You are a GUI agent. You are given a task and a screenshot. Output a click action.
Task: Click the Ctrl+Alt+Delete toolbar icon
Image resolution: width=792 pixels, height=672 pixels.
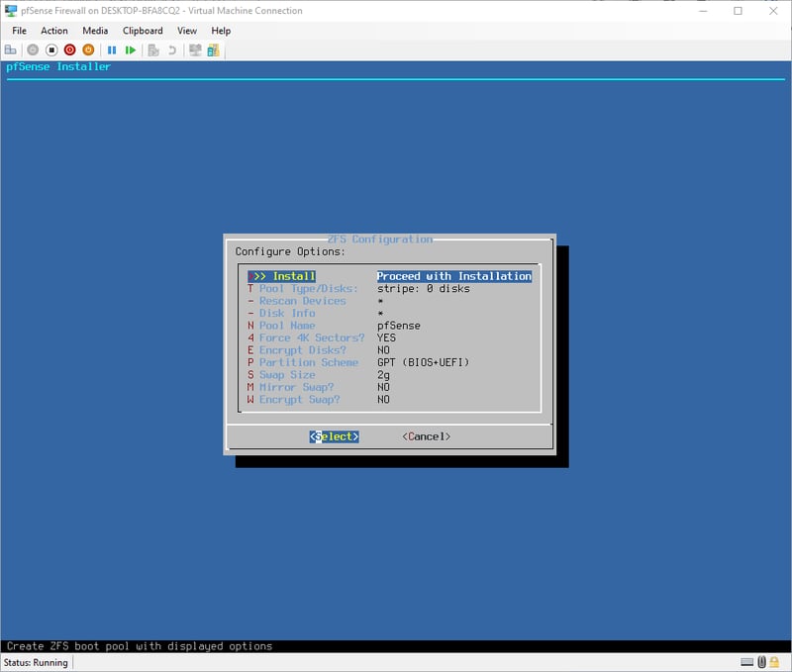[x=11, y=49]
